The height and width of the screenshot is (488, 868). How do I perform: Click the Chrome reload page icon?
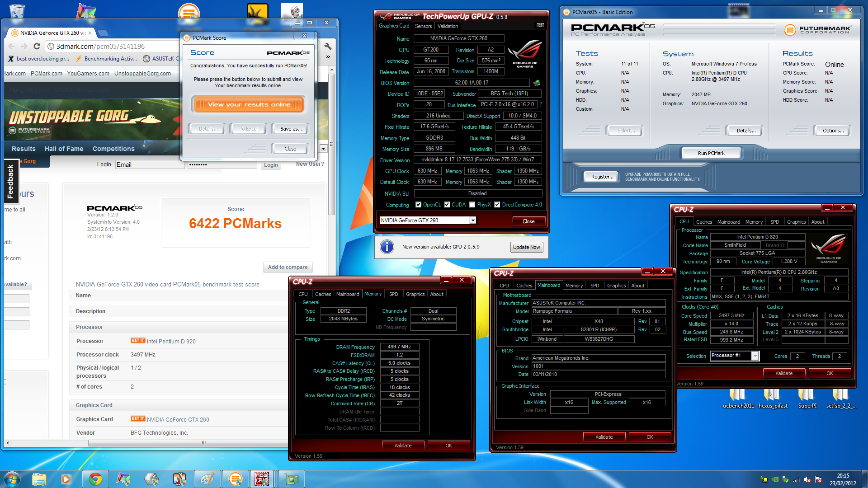[x=37, y=46]
